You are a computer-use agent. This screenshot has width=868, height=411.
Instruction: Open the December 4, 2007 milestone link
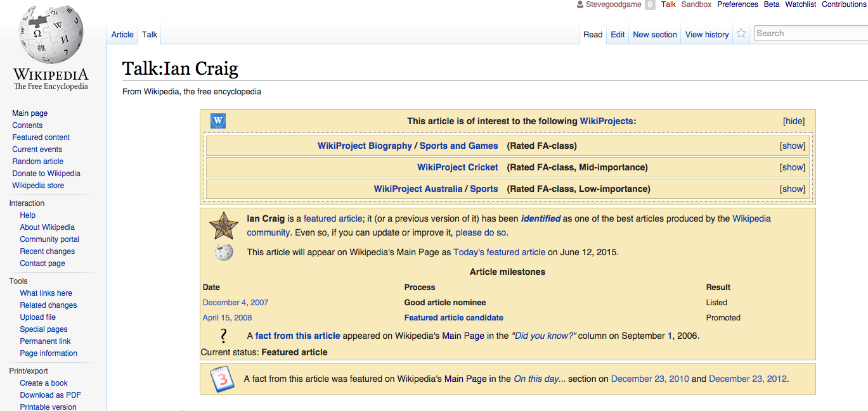tap(236, 303)
